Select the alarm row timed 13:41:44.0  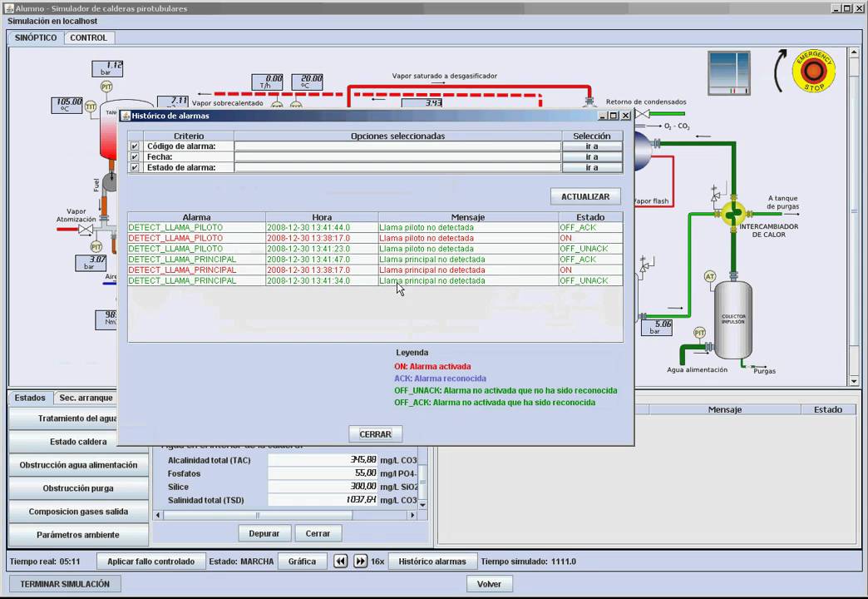375,228
